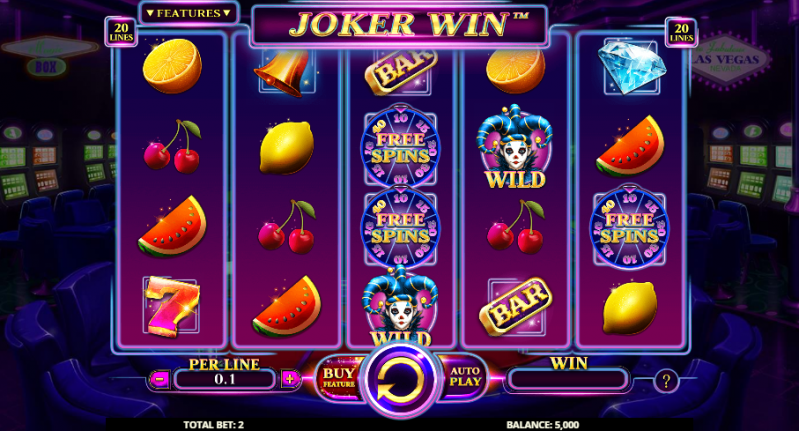
Task: Click the BAR symbol on reel four
Action: click(516, 306)
